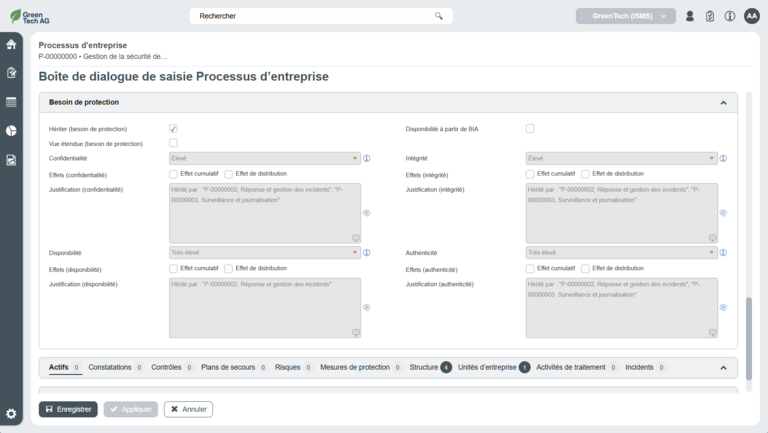Select the Unités d'entreprise tab

click(x=488, y=368)
